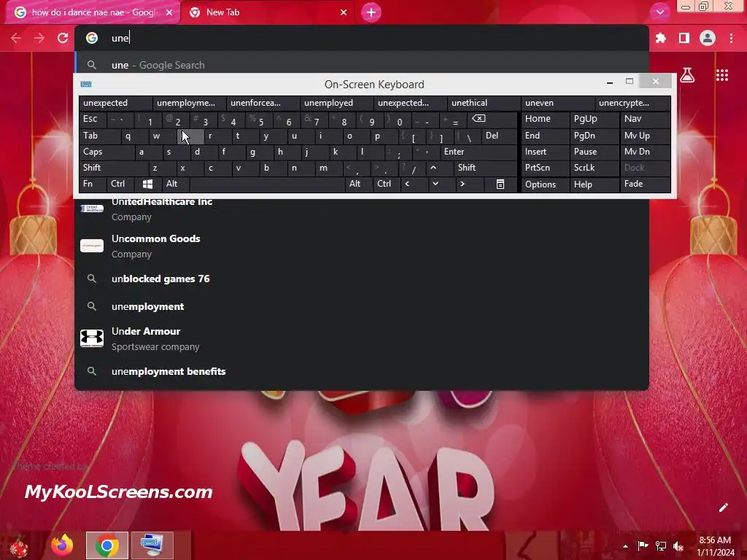Image resolution: width=747 pixels, height=560 pixels.
Task: Click the Action Center flag tray icon
Action: 643,545
